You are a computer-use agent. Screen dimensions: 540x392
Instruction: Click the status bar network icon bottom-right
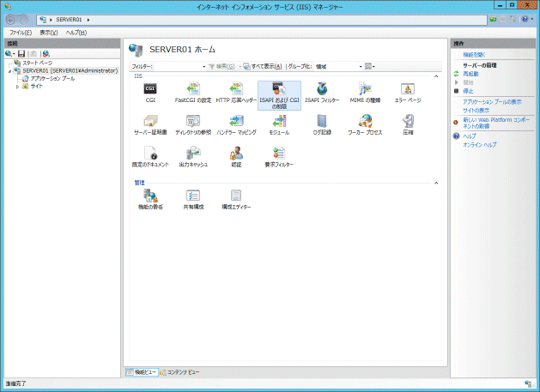pyautogui.click(x=528, y=383)
